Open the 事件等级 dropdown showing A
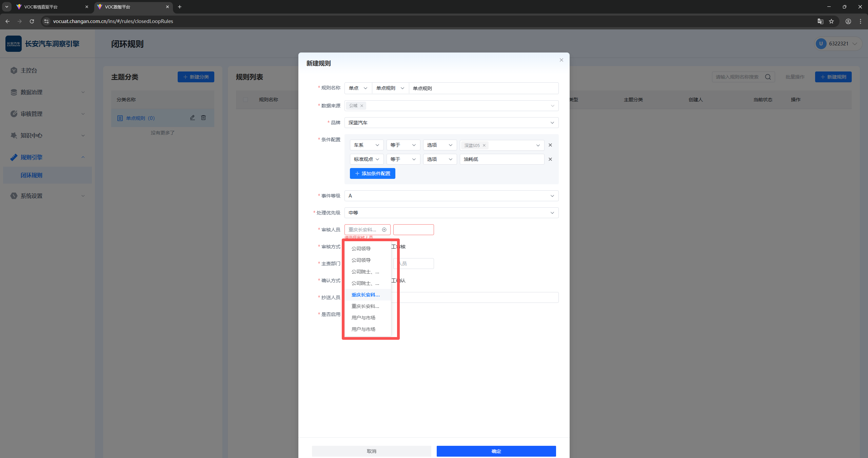The width and height of the screenshot is (868, 458). point(451,196)
